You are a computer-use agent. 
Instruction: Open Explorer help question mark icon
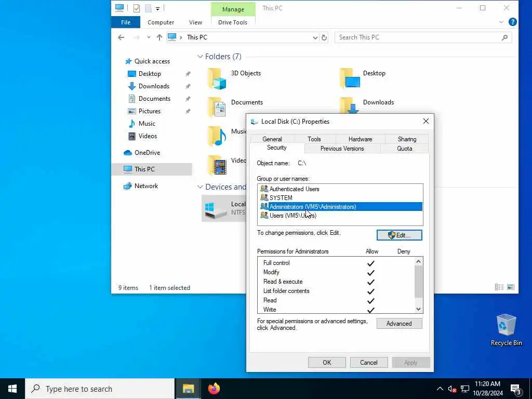click(513, 22)
